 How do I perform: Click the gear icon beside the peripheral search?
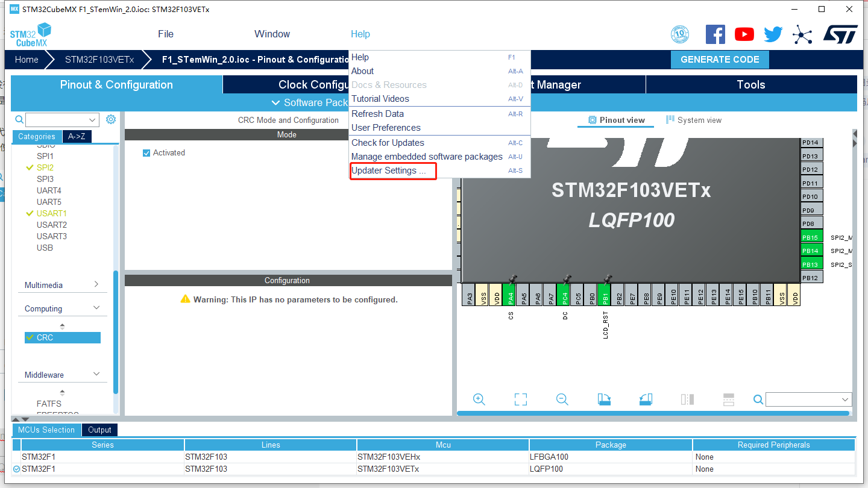pos(110,119)
